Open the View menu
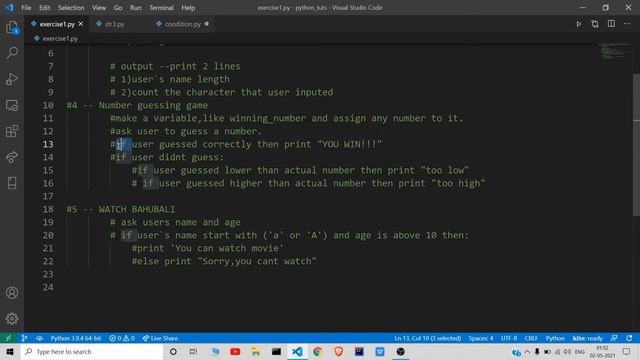Image resolution: width=640 pixels, height=360 pixels. (x=98, y=8)
